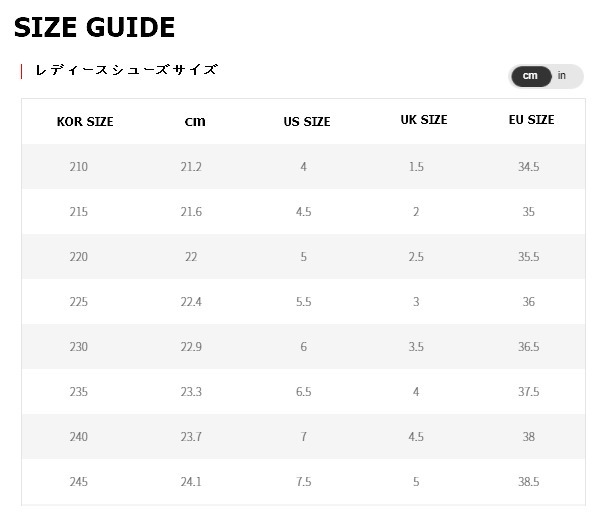Click the 21.6 cm cell
The height and width of the screenshot is (516, 610).
191,212
